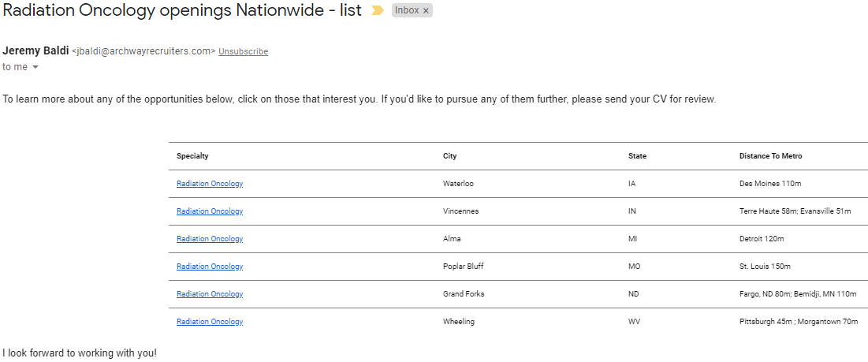The height and width of the screenshot is (362, 868).
Task: Open Radiation Oncology link for Wheeling
Action: coord(210,322)
